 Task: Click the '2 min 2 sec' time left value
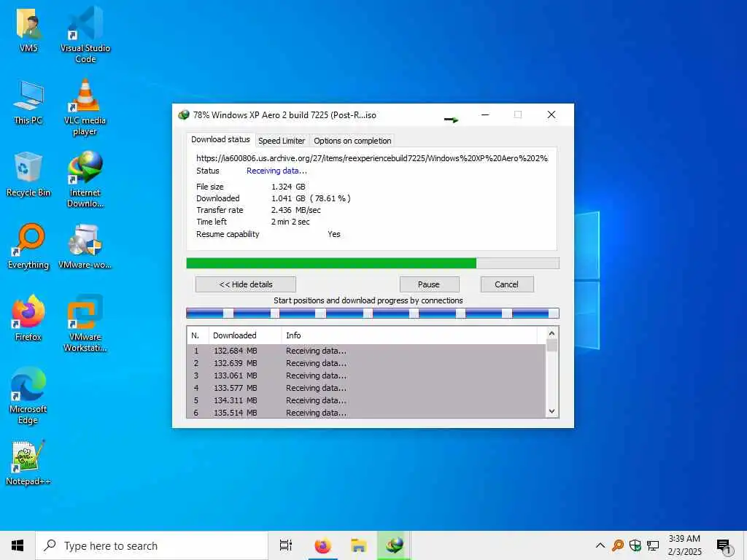(290, 222)
